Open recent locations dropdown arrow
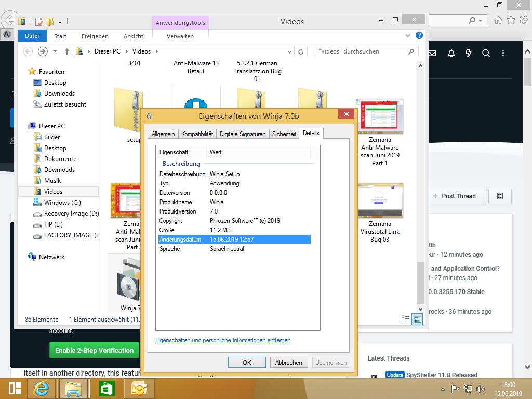This screenshot has width=532, height=399. [56, 51]
